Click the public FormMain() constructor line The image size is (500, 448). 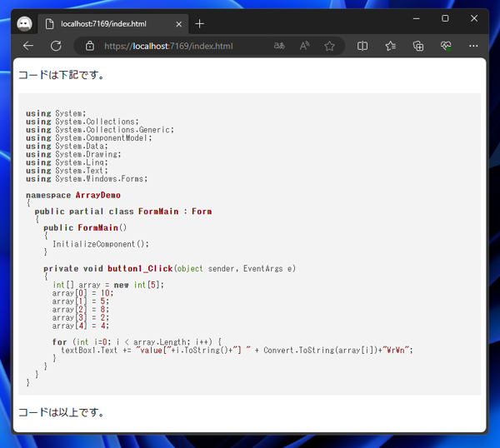[85, 228]
